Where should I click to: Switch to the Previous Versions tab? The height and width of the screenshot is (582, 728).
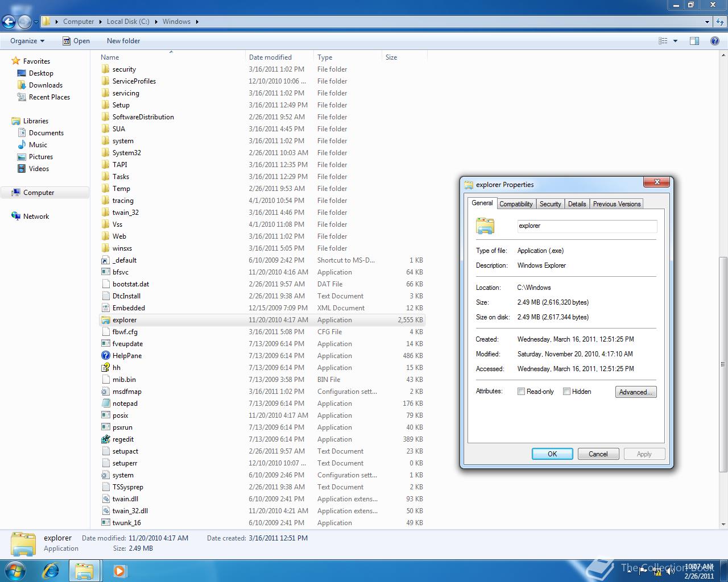click(x=617, y=204)
